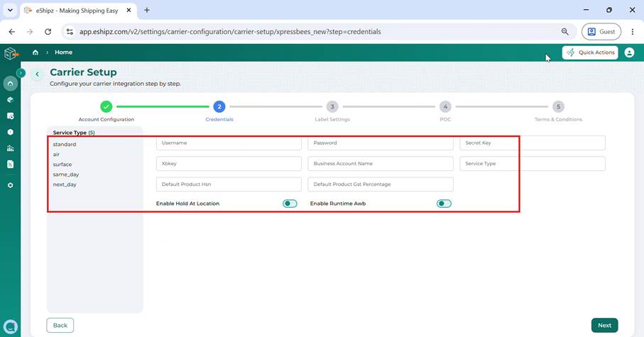644x337 pixels.
Task: Focus the Xbkey field
Action: point(229,163)
